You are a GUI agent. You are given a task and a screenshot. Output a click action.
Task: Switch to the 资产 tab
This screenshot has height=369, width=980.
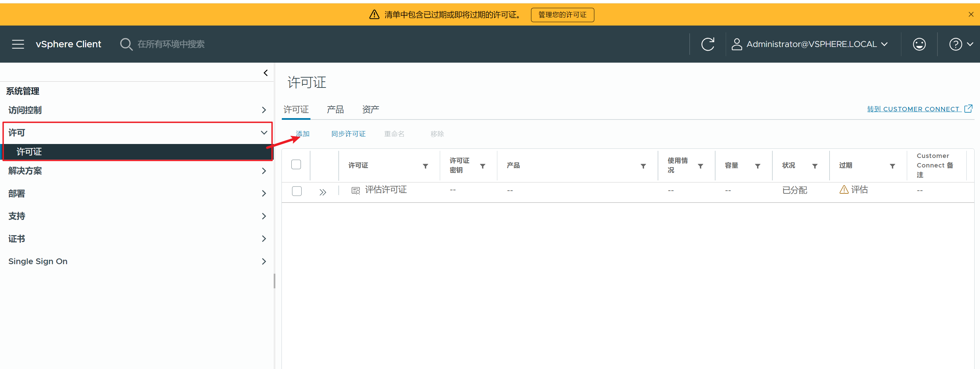click(x=370, y=110)
